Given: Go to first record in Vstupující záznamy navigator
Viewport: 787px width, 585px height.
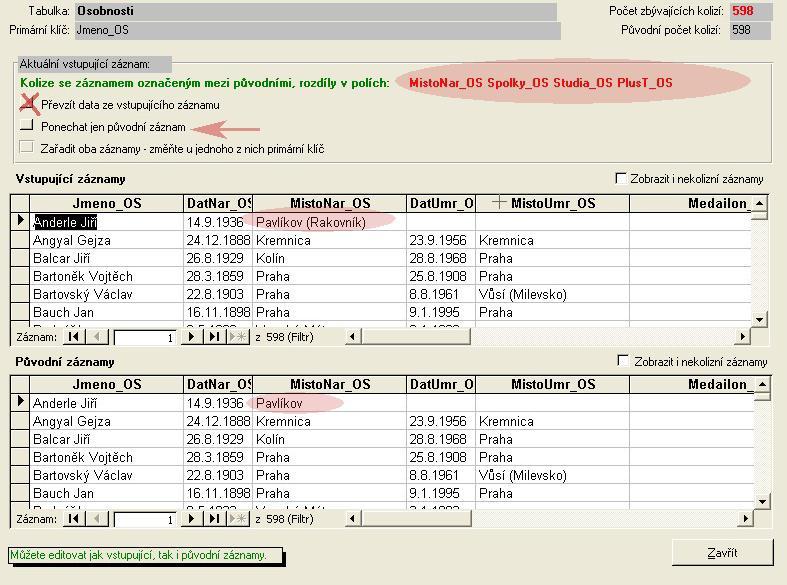Looking at the screenshot, I should coord(74,337).
